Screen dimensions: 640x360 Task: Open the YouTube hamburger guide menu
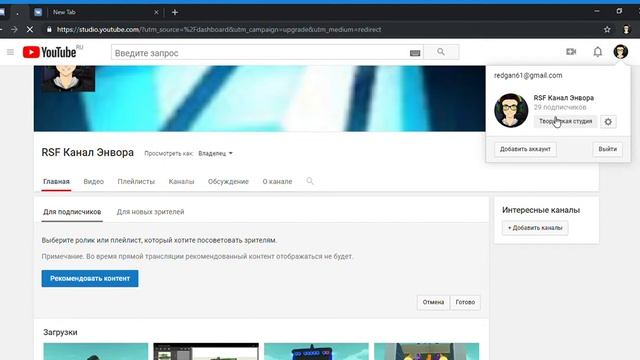10,52
